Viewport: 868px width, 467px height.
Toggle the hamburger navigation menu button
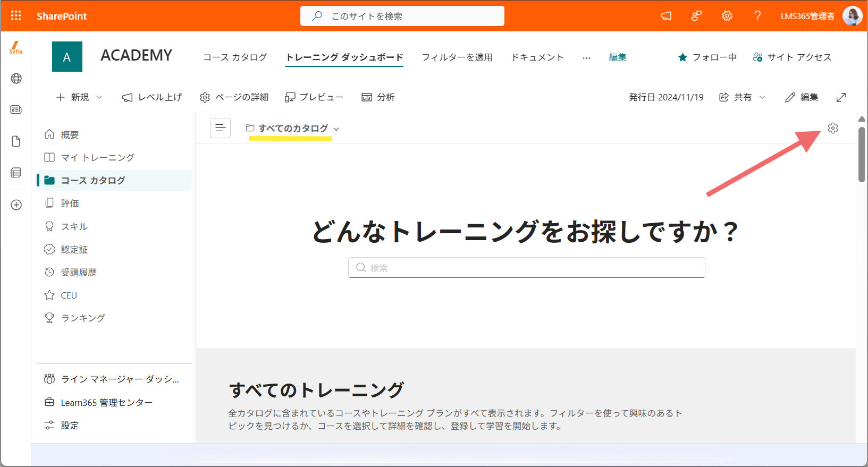point(221,128)
